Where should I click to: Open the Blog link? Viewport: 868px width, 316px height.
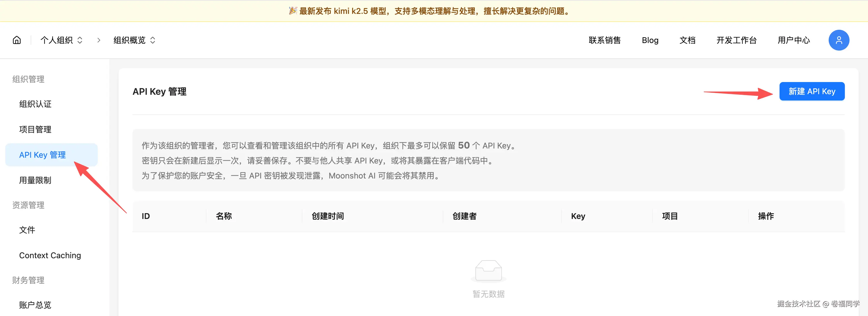pyautogui.click(x=650, y=40)
